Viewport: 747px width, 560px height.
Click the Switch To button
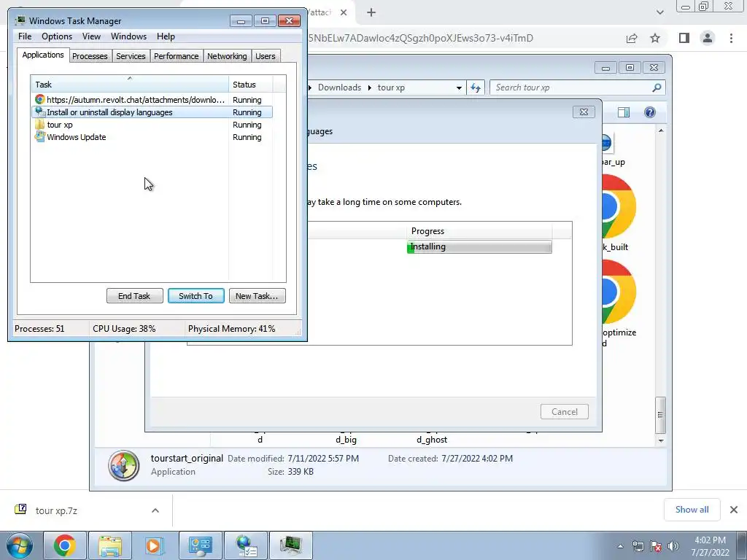[196, 296]
